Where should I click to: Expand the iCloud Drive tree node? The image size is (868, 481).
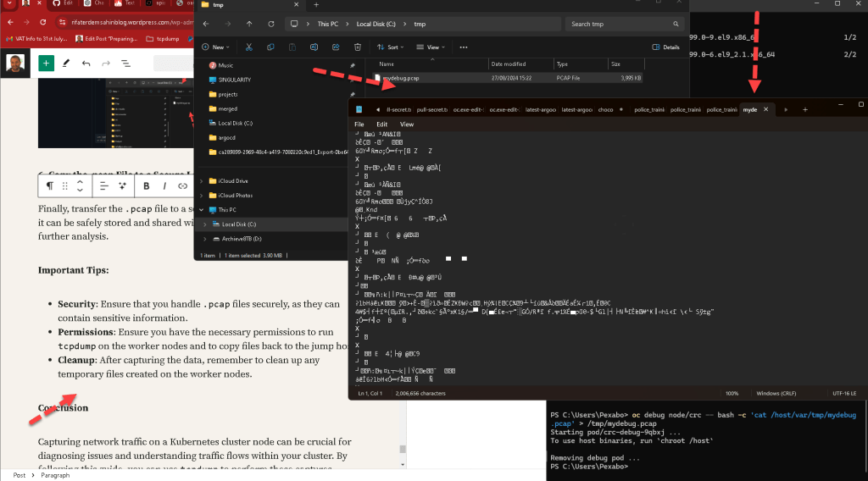click(x=202, y=180)
